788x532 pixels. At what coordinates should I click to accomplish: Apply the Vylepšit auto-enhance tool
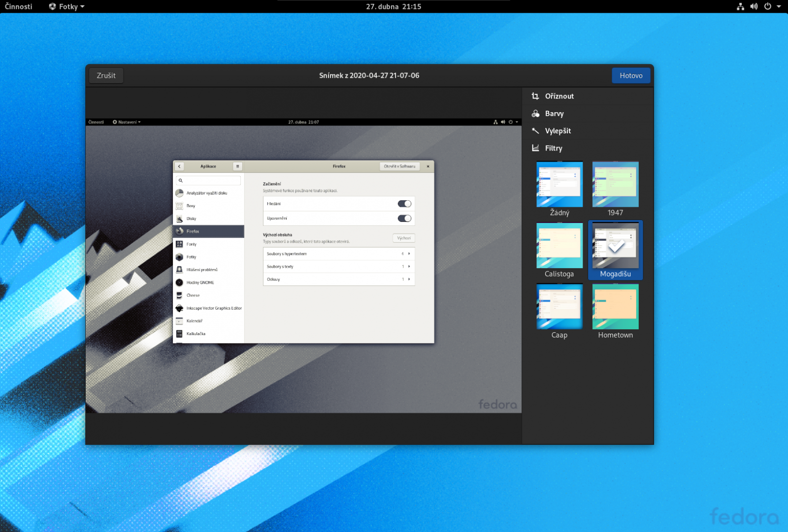558,131
